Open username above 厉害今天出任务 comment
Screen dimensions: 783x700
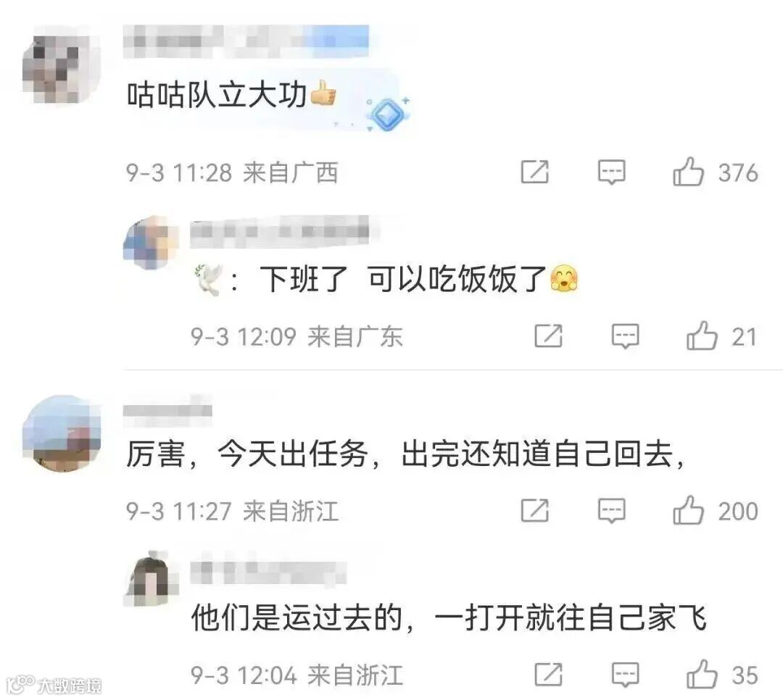[x=167, y=410]
